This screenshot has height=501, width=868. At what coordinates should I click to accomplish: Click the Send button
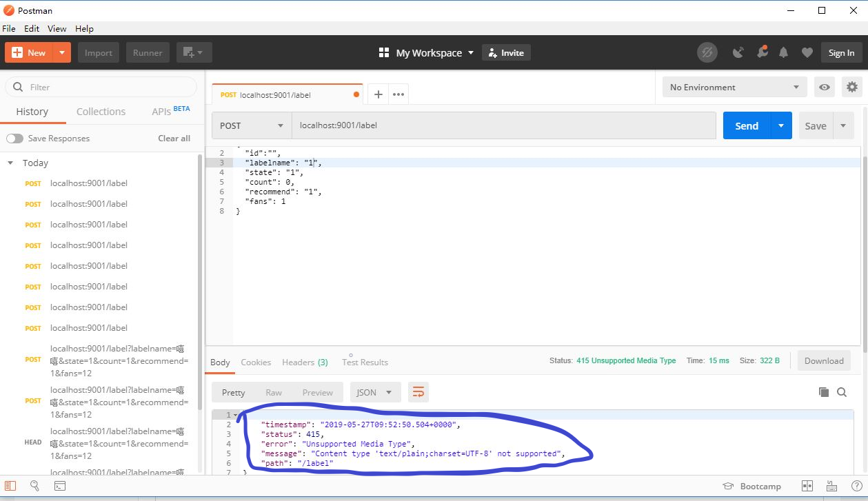[747, 125]
